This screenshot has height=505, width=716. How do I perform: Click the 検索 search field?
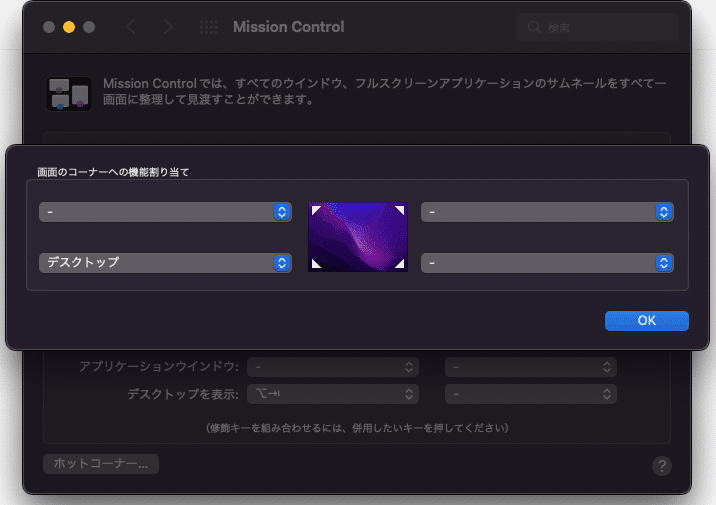[598, 27]
